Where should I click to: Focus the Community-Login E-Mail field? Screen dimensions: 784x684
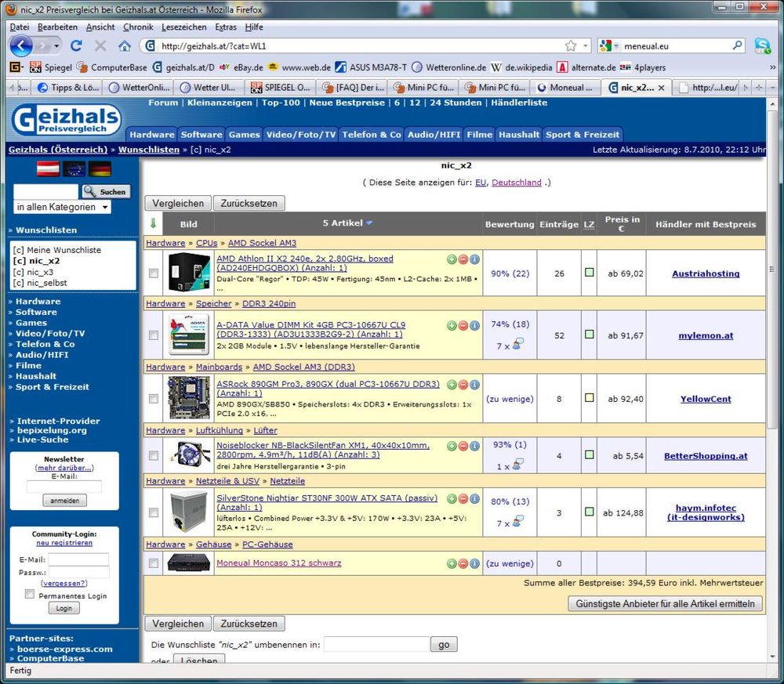(x=78, y=559)
